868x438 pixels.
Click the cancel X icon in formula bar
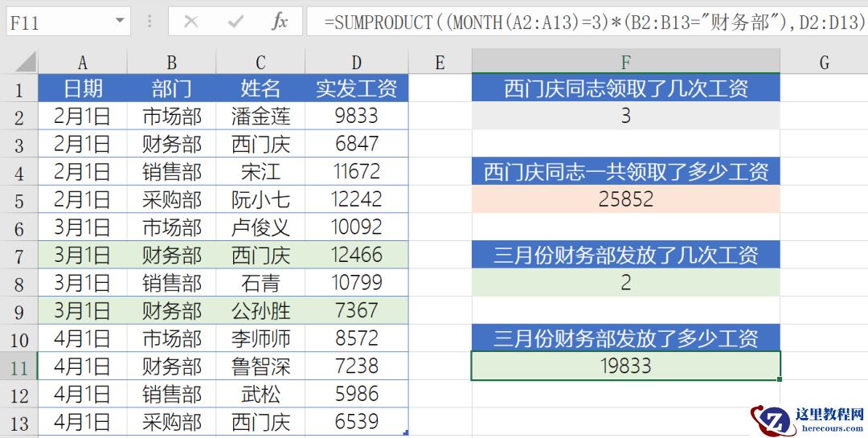click(x=191, y=22)
